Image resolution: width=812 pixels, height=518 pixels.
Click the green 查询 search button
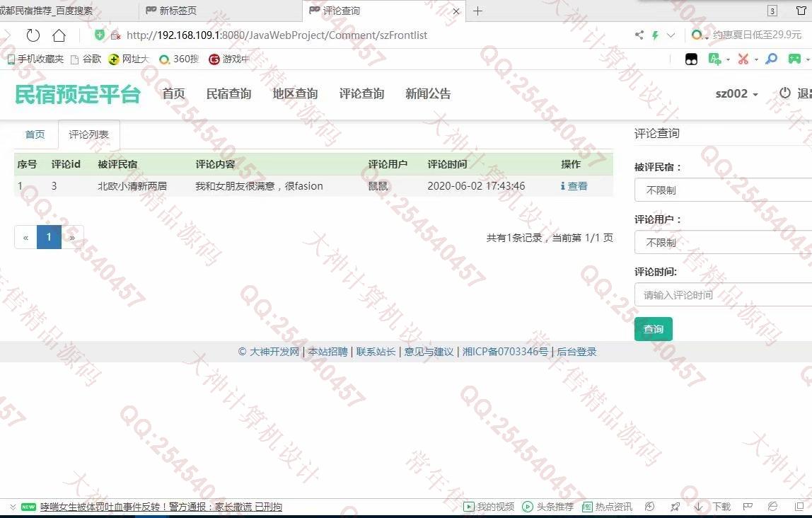pos(653,329)
